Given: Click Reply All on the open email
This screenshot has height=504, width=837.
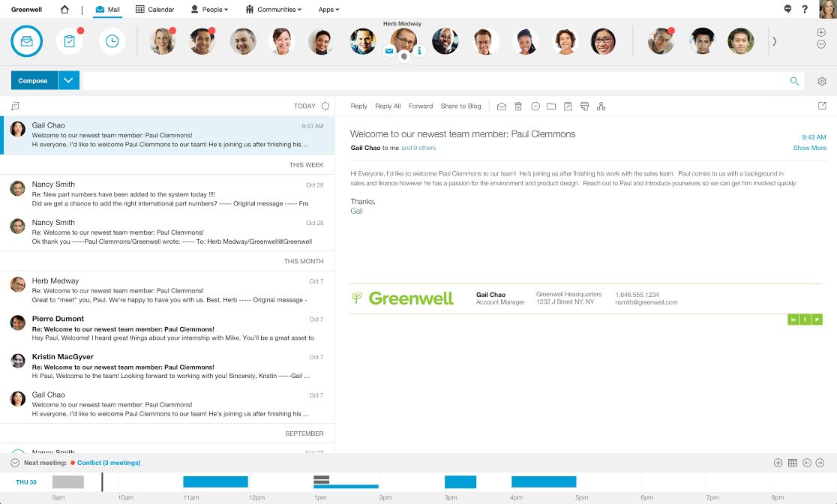Looking at the screenshot, I should (x=387, y=106).
